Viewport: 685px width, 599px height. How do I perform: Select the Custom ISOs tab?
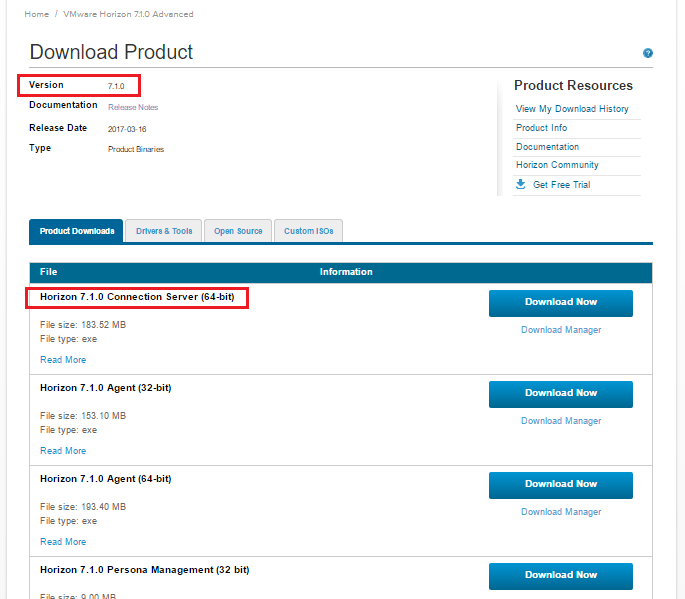coord(308,231)
